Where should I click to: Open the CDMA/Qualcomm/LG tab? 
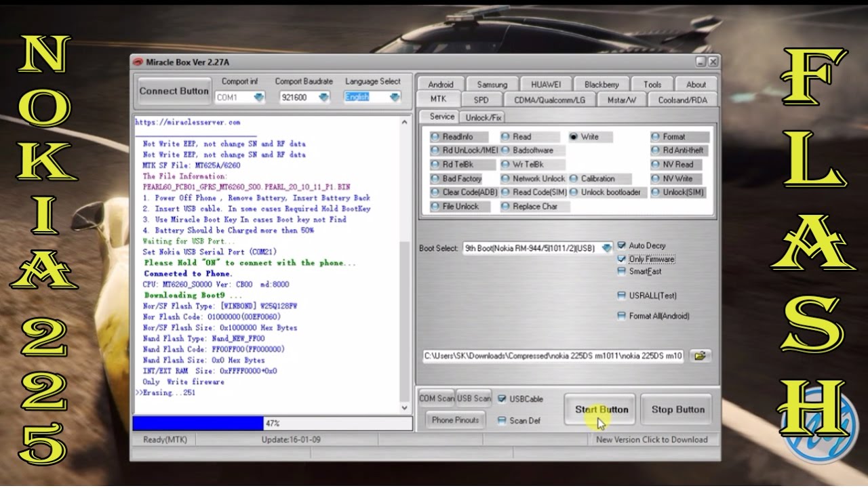[549, 100]
